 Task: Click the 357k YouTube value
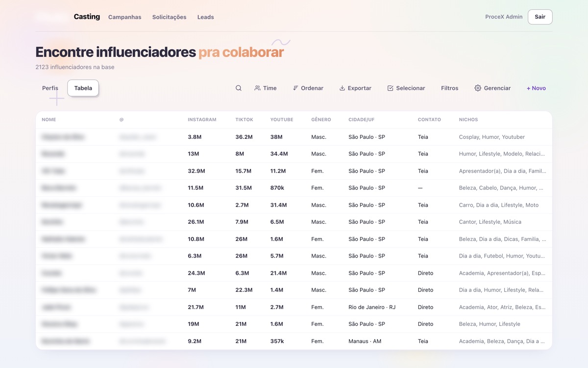277,341
